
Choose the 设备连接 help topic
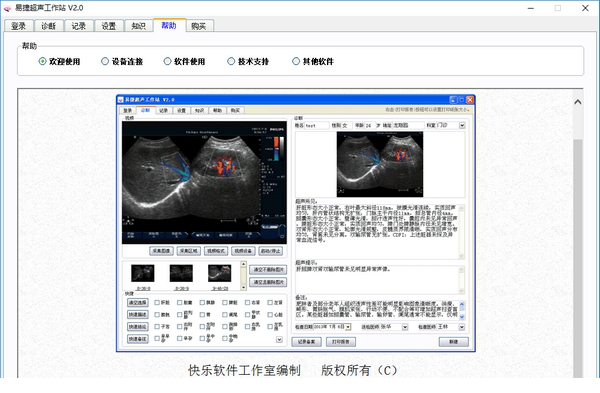[122, 61]
